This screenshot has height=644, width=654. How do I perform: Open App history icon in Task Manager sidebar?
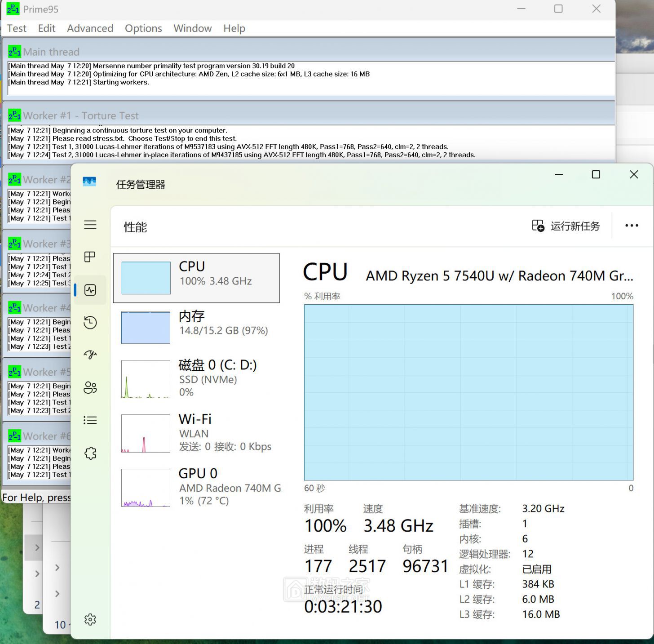tap(90, 322)
